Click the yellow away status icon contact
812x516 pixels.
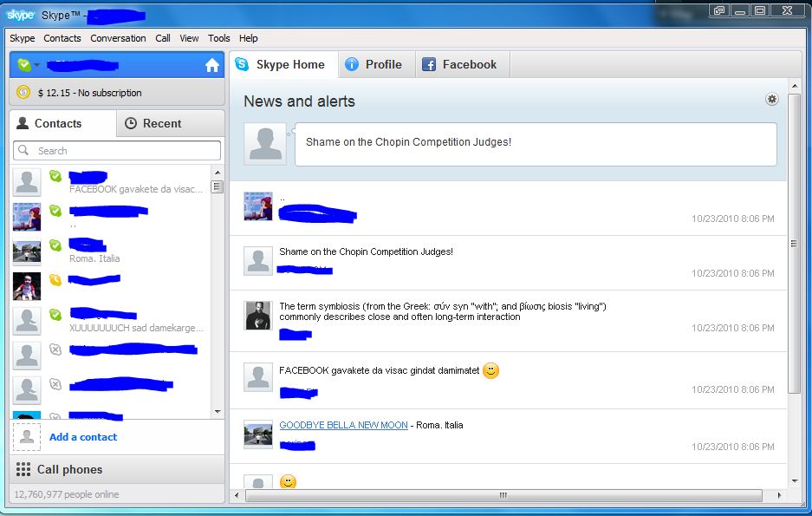click(55, 280)
